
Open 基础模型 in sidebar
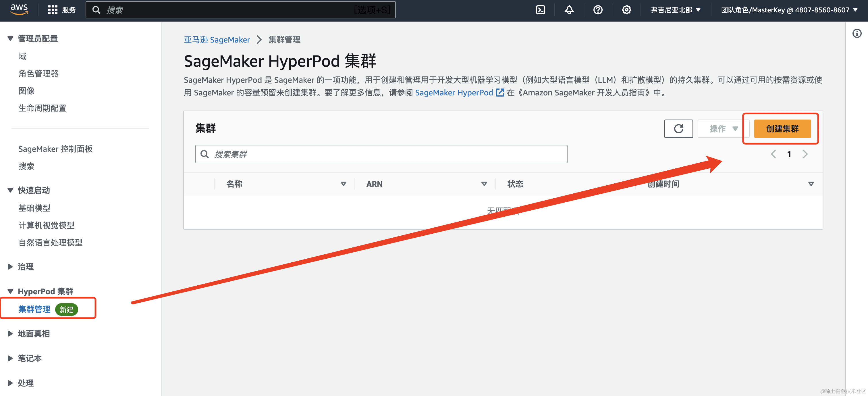(34, 208)
